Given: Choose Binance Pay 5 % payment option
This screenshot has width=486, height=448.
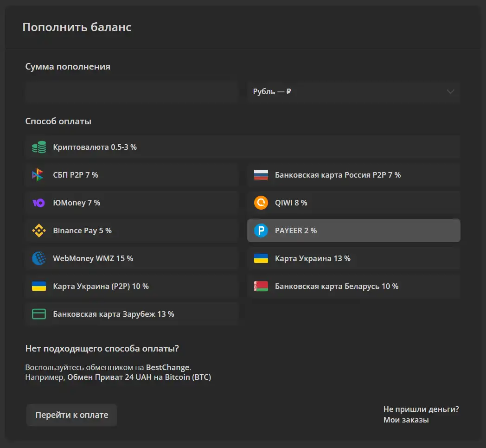Looking at the screenshot, I should pos(132,230).
